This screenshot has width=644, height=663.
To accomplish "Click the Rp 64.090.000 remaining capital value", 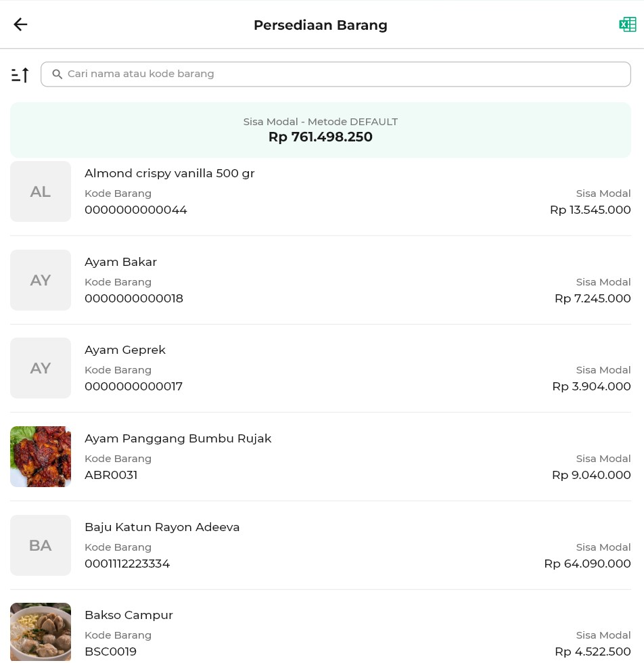I will (587, 564).
